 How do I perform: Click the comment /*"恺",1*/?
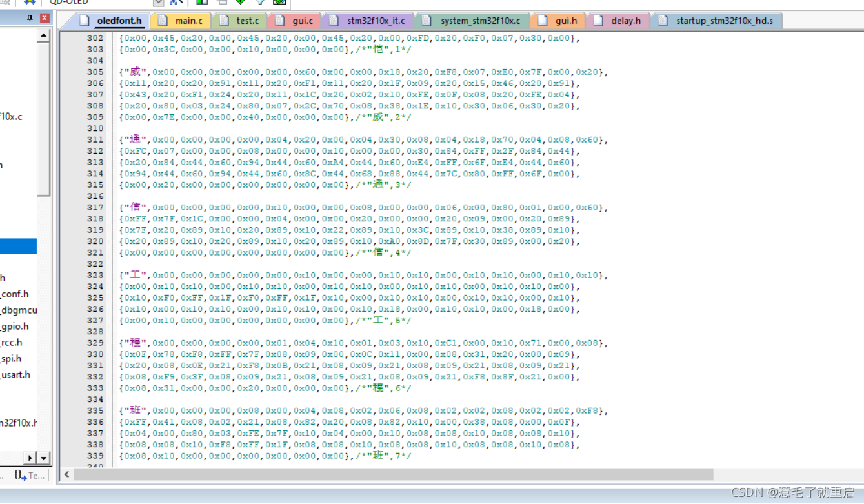coord(383,49)
